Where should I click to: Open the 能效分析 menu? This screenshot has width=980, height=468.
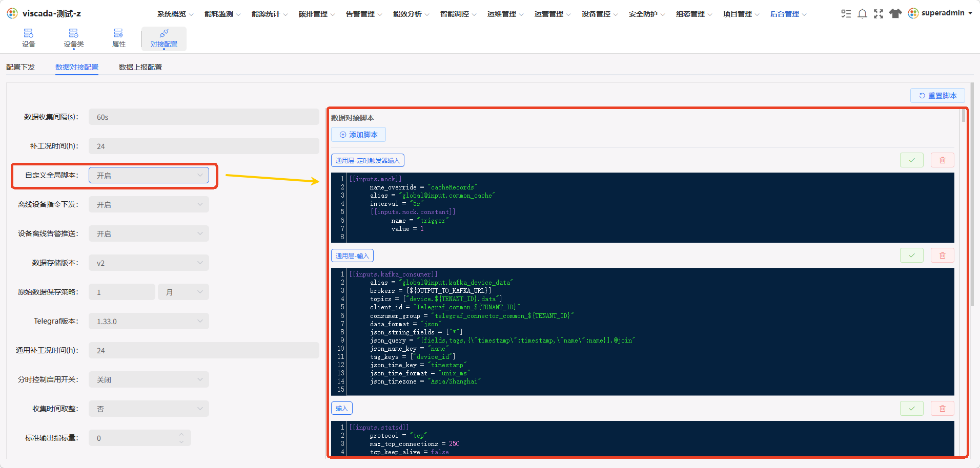pos(411,14)
